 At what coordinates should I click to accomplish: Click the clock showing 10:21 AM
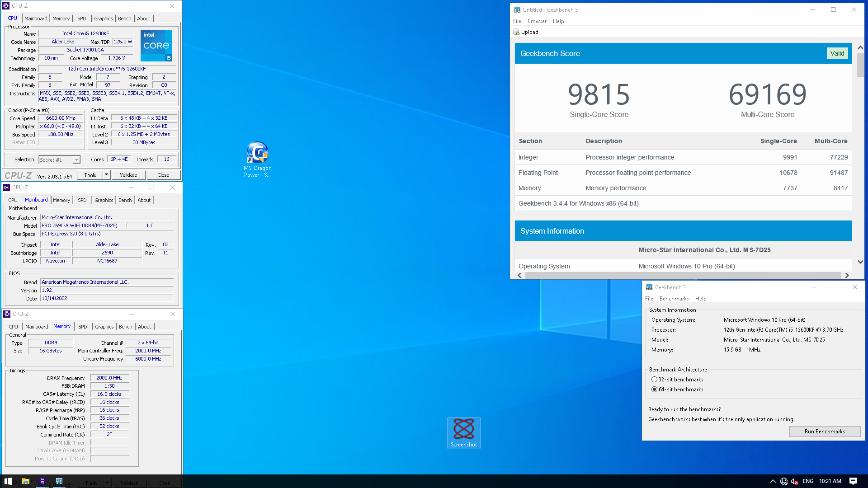point(830,481)
